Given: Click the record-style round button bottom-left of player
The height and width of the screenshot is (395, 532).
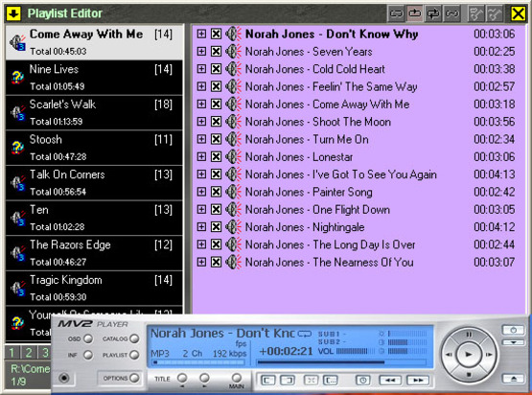Looking at the screenshot, I should pyautogui.click(x=64, y=378).
